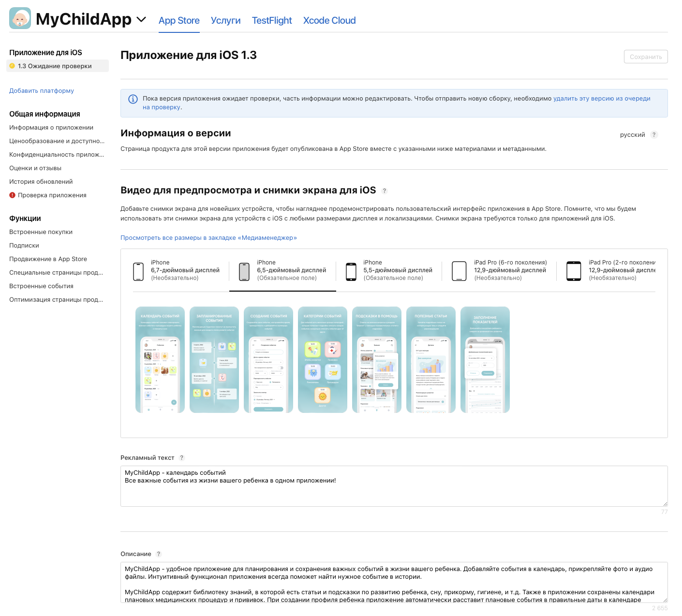Image resolution: width=682 pixels, height=616 pixels.
Task: Click the MyChildApp baby app icon
Action: tap(20, 18)
